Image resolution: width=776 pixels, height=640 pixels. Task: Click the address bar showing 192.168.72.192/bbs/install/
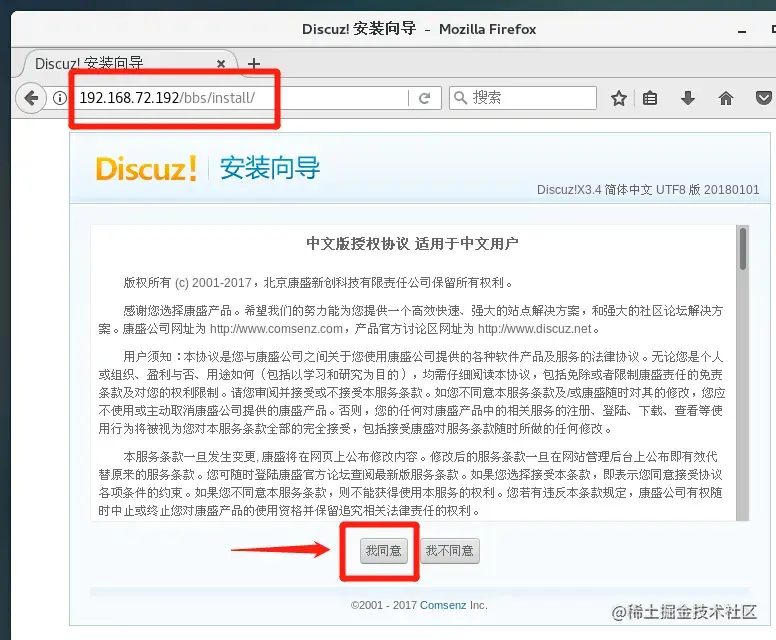point(240,98)
